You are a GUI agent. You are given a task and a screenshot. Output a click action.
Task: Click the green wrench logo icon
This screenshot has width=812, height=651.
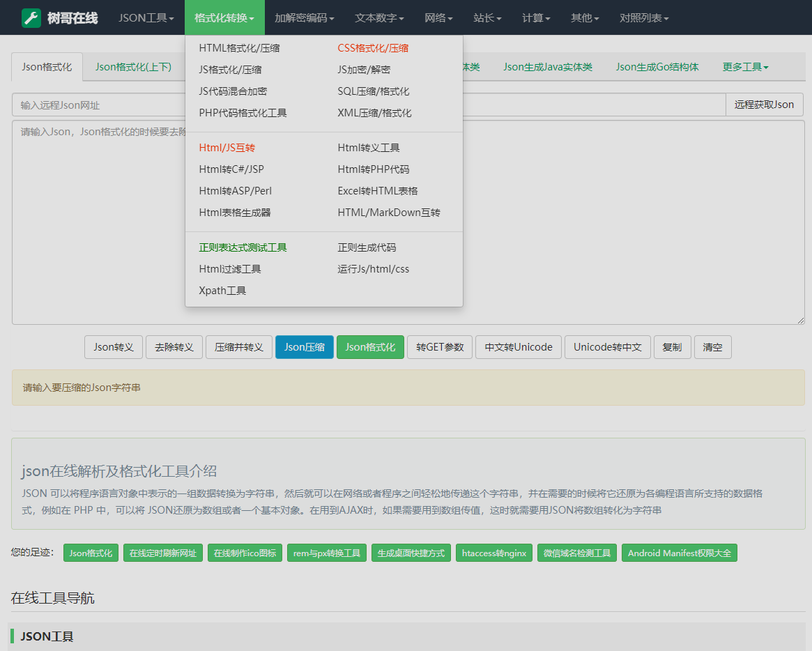31,17
